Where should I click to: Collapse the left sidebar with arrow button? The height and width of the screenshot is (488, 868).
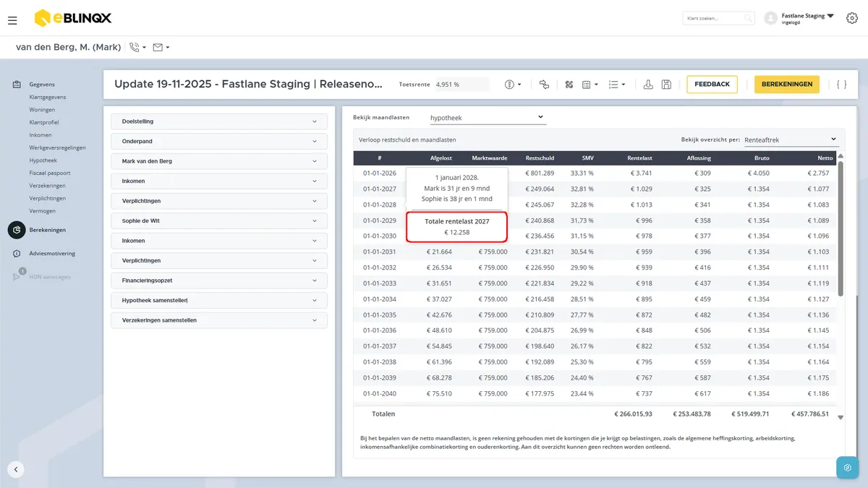click(x=16, y=468)
